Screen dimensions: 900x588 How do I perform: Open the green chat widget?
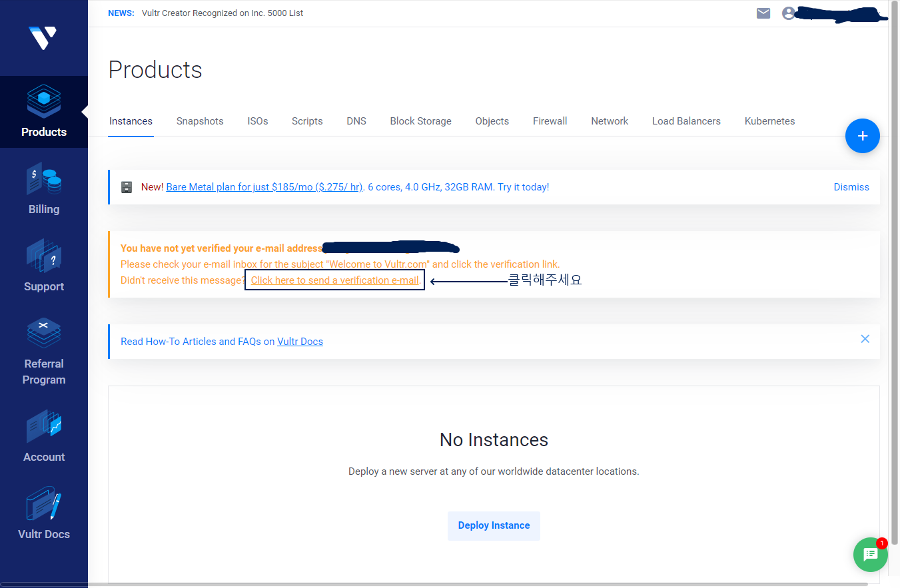(x=871, y=555)
